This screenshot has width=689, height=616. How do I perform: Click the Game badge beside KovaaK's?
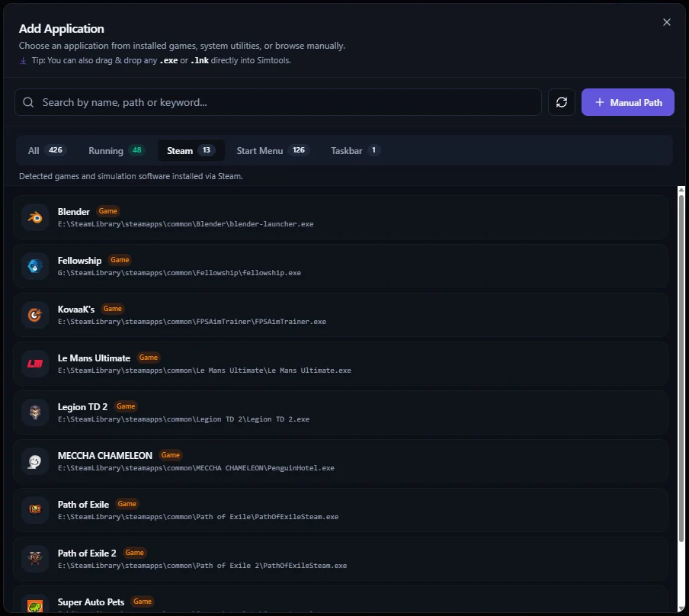[x=113, y=309]
